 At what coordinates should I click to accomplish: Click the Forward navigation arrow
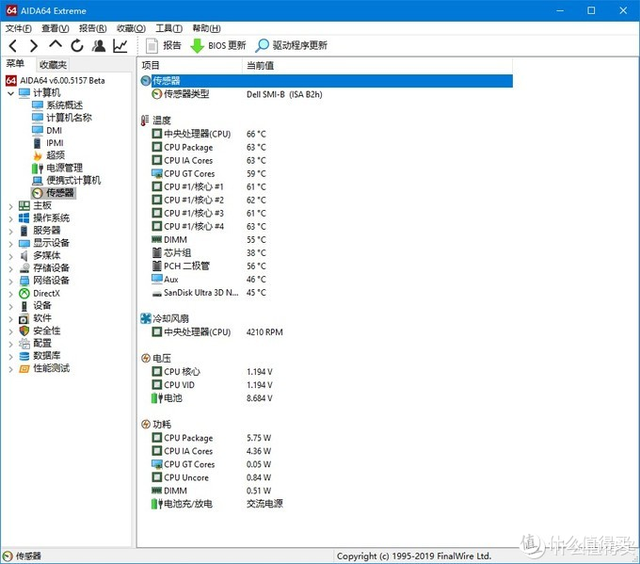pyautogui.click(x=33, y=46)
